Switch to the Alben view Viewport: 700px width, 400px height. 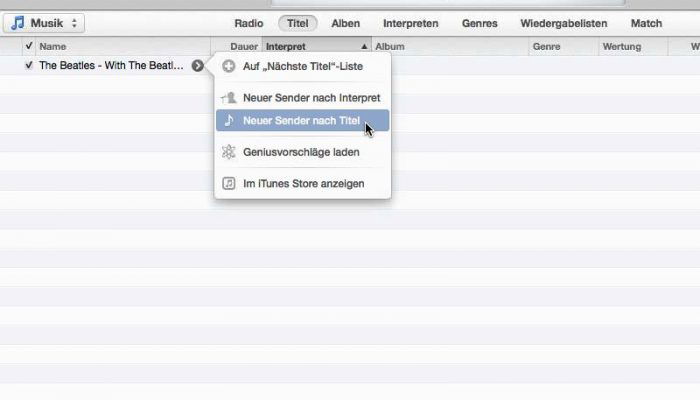pyautogui.click(x=346, y=23)
